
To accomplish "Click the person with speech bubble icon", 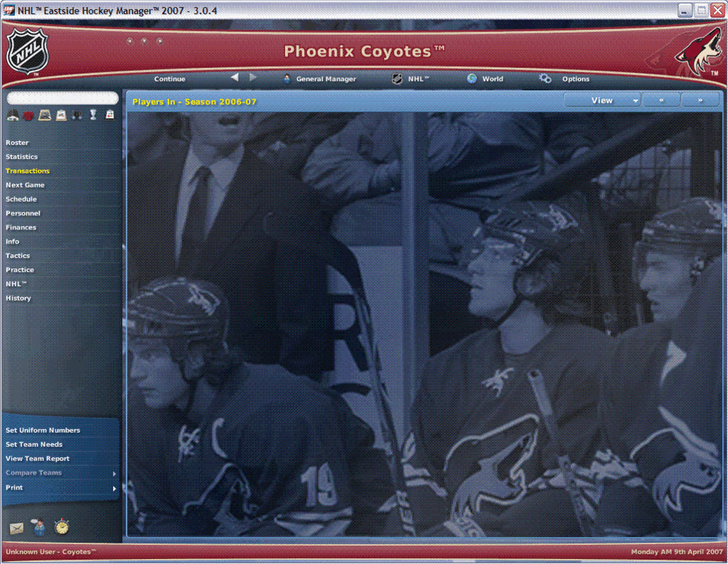I will (x=39, y=526).
